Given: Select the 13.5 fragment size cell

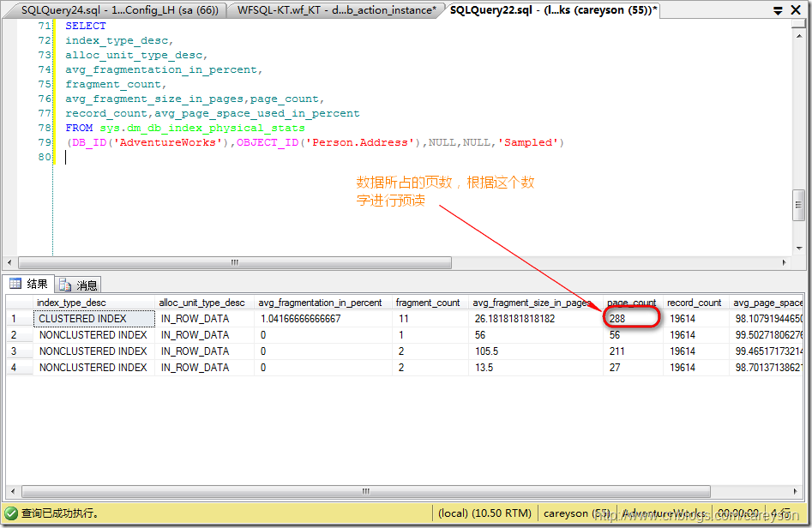Looking at the screenshot, I should 535,368.
